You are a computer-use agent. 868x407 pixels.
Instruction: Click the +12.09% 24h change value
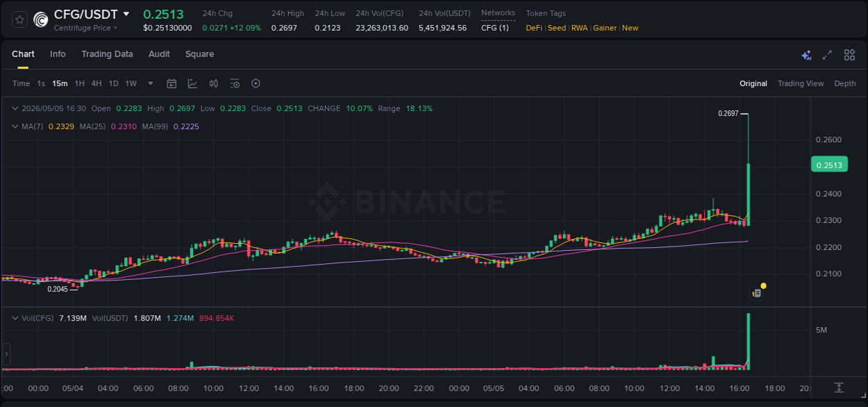[x=247, y=28]
